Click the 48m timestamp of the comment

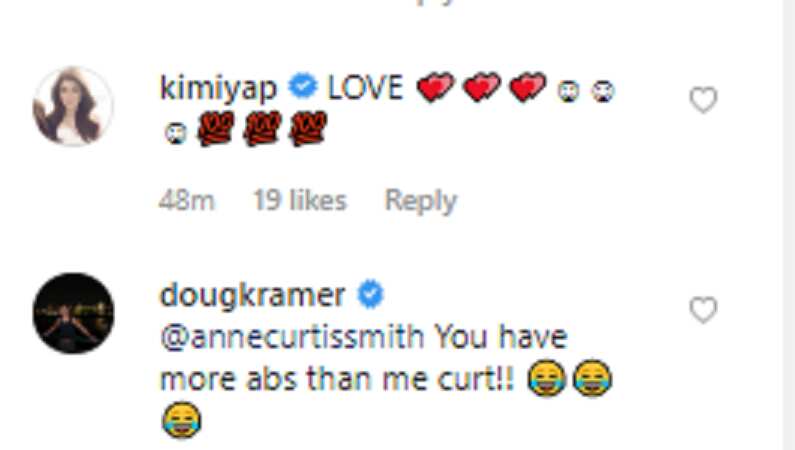187,200
